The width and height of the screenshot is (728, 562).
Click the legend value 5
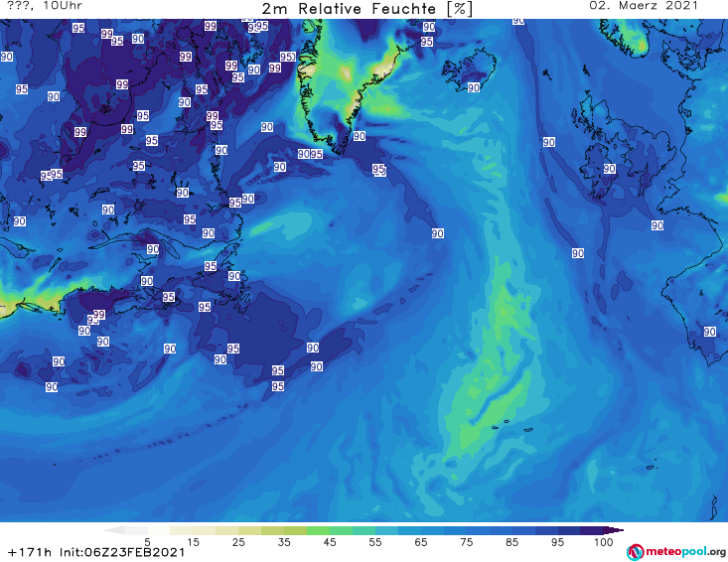pyautogui.click(x=147, y=542)
